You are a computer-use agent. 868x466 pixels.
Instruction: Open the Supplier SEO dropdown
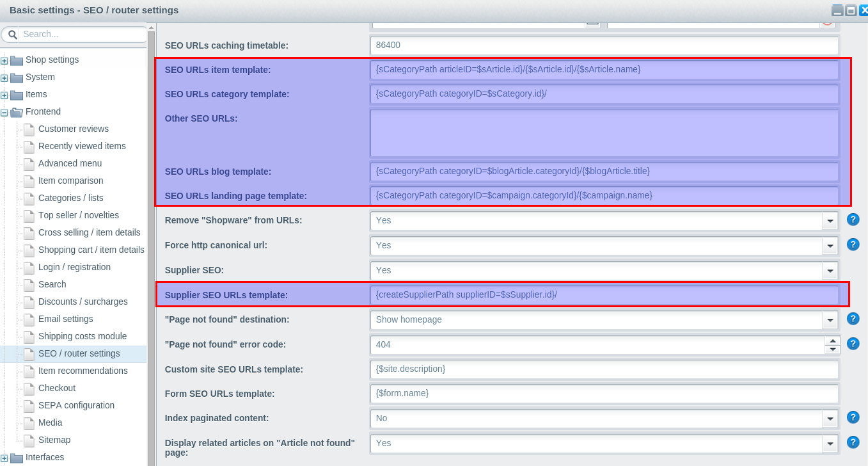pos(830,270)
